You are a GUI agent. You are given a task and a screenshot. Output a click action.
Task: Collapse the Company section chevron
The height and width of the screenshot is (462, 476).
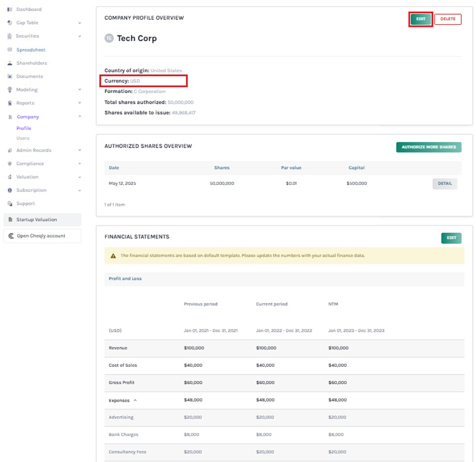tap(80, 117)
